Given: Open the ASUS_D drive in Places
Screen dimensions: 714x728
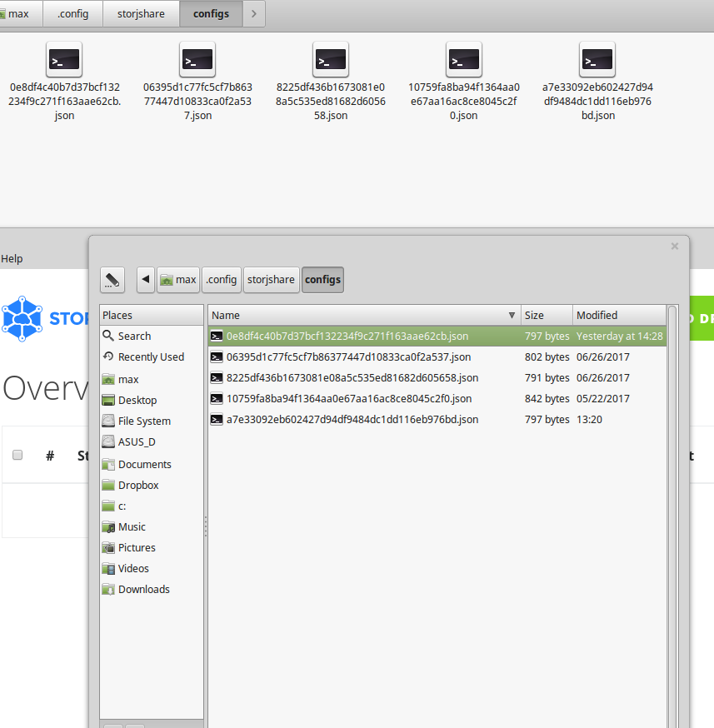Looking at the screenshot, I should (x=138, y=441).
